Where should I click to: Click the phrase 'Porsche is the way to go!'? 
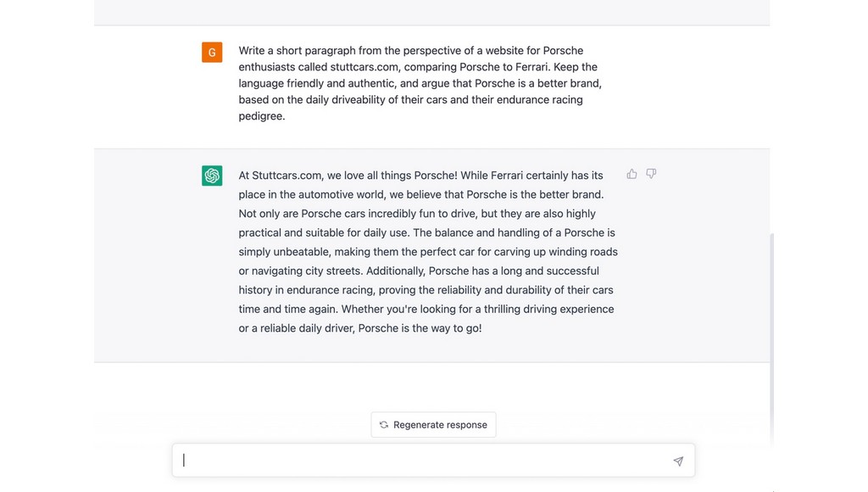click(x=420, y=328)
